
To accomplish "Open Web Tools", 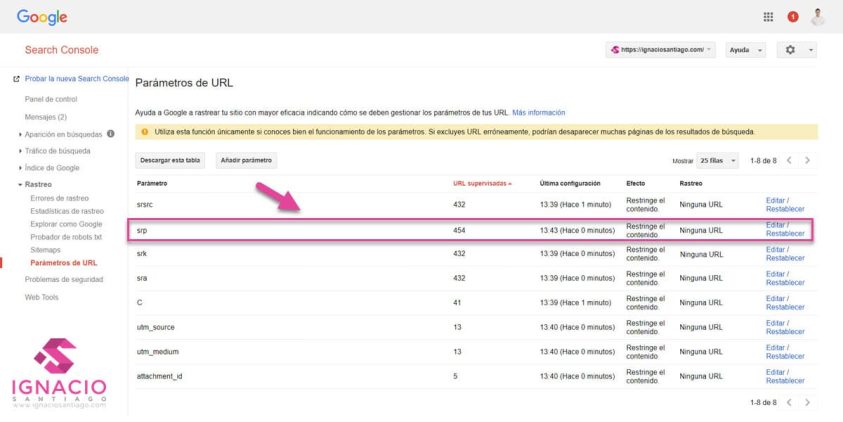I will pos(41,297).
